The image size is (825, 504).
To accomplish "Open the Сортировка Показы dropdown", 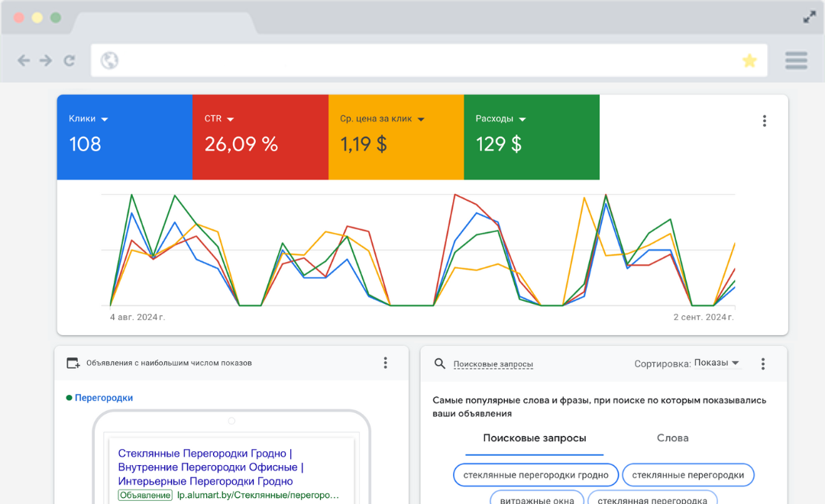I will [717, 363].
